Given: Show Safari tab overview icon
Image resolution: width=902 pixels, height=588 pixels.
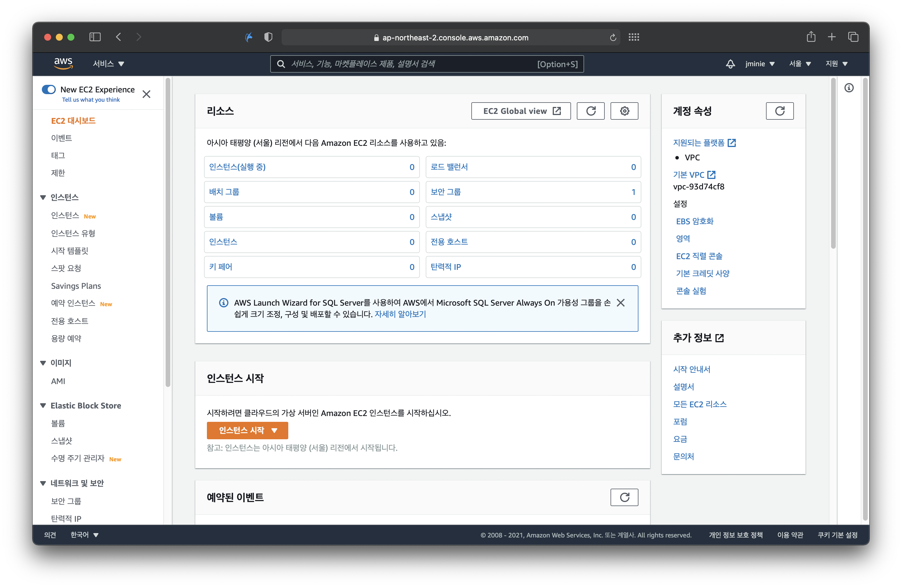Looking at the screenshot, I should (x=853, y=37).
